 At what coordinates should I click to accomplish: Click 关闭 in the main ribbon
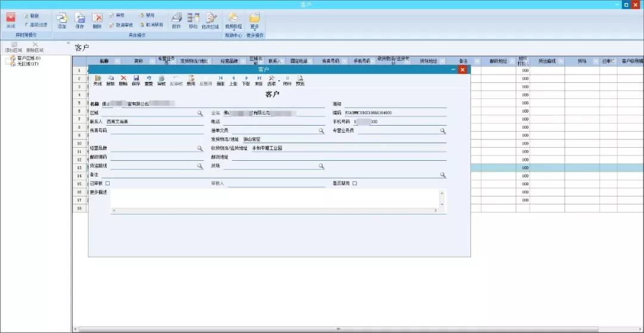[11, 20]
